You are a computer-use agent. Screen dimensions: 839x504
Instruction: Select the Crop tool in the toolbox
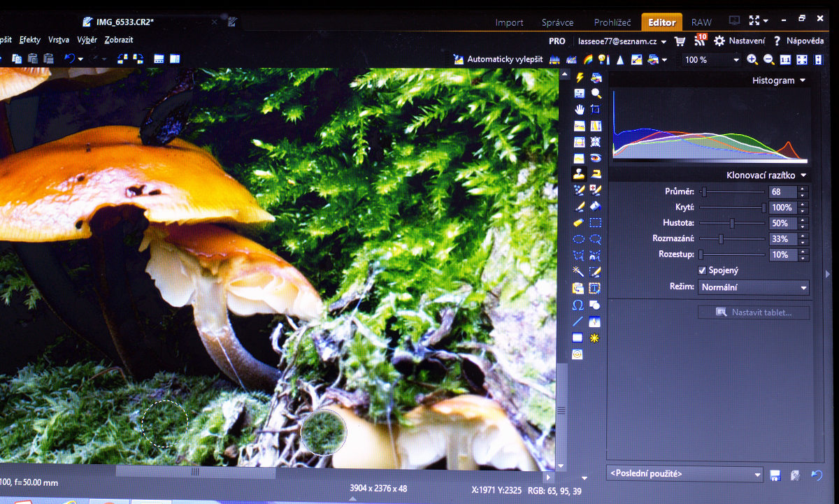click(x=596, y=109)
